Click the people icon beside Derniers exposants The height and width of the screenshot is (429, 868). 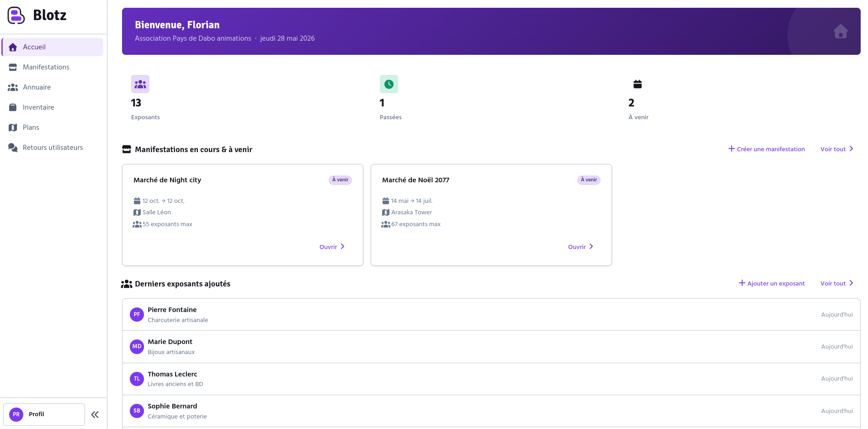[127, 284]
